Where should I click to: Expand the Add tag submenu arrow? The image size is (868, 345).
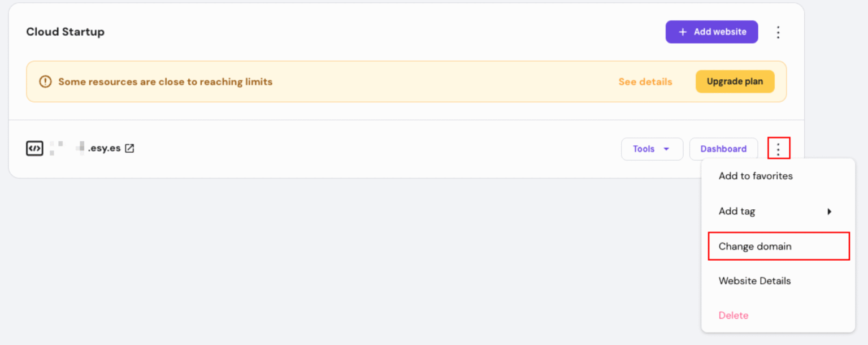click(830, 212)
